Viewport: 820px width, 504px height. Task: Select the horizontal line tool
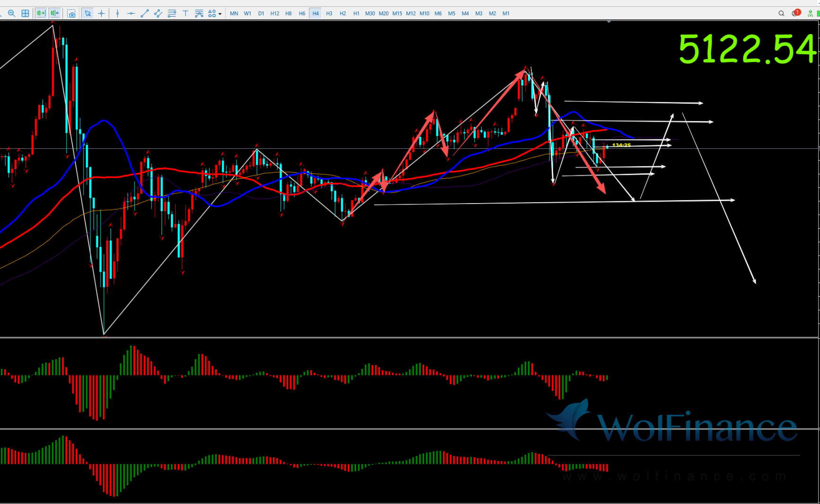pyautogui.click(x=131, y=13)
